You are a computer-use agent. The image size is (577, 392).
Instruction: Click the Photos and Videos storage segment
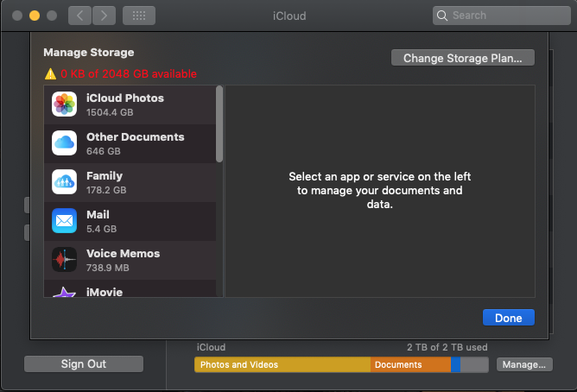coord(282,364)
